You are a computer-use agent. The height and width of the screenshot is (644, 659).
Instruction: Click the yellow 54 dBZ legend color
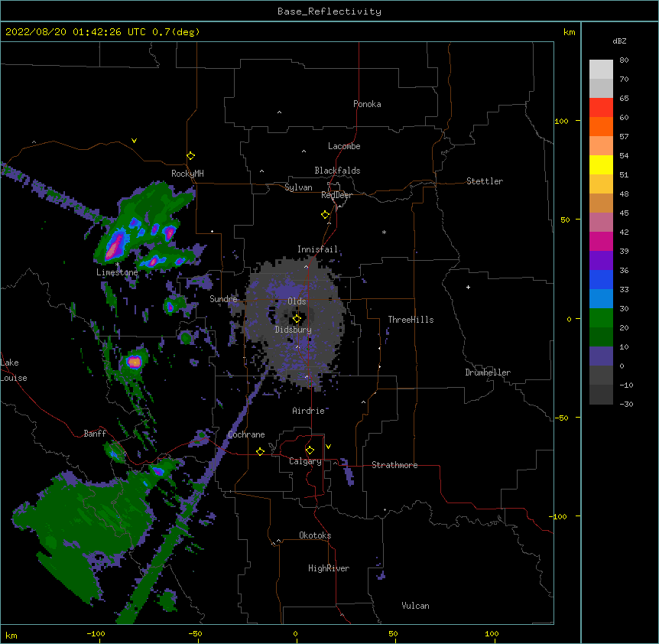(x=601, y=164)
